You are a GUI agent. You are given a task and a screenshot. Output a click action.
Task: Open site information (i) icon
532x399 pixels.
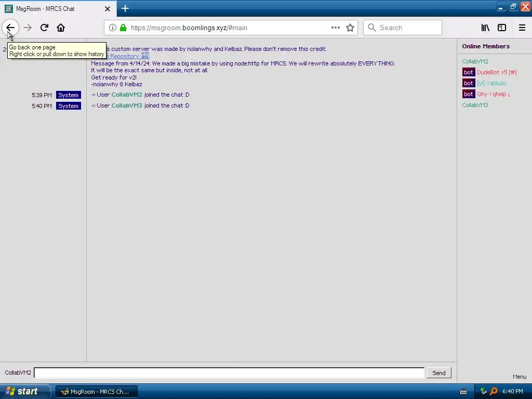pos(113,28)
